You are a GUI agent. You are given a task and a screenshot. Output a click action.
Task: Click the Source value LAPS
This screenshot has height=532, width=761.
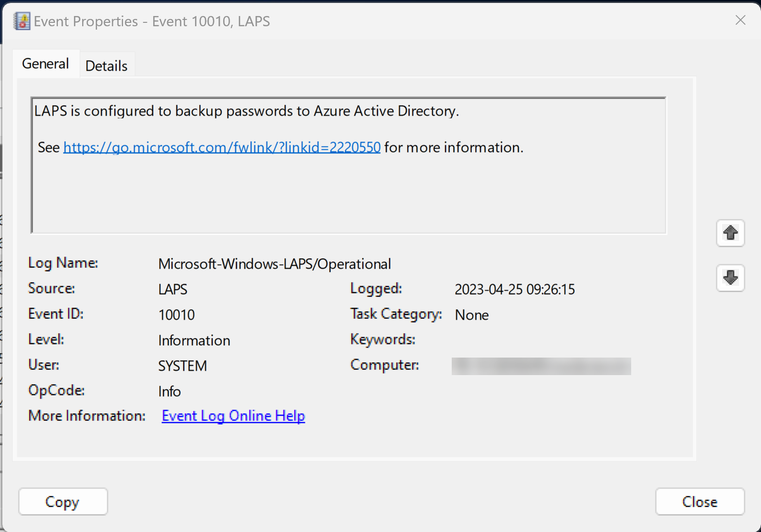tap(173, 290)
